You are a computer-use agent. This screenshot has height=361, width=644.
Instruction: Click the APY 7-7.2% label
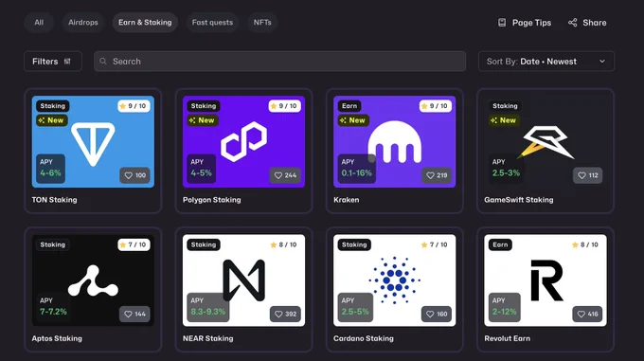[53, 307]
